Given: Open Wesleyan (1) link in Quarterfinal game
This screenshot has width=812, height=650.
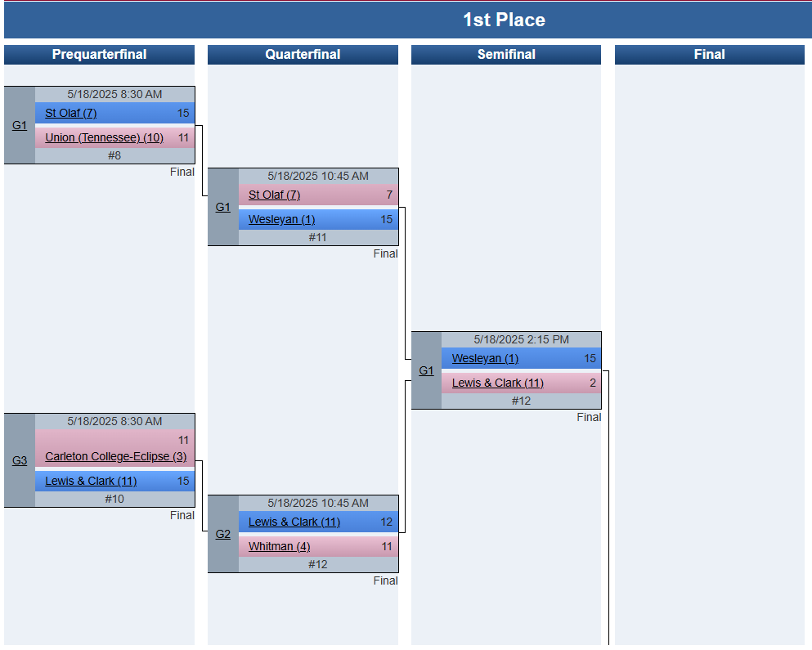Looking at the screenshot, I should [x=282, y=219].
